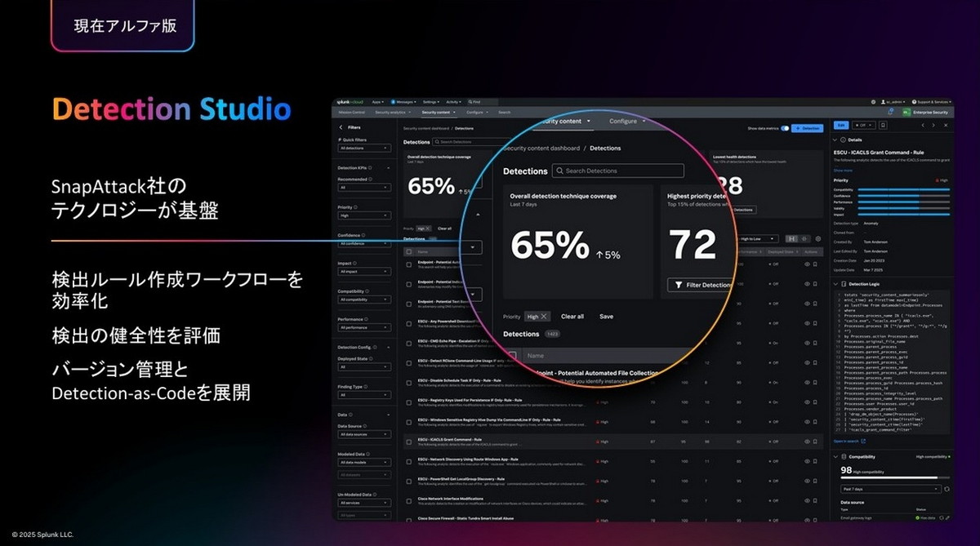Go back using the Filters panel arrow
The width and height of the screenshot is (980, 546).
341,127
